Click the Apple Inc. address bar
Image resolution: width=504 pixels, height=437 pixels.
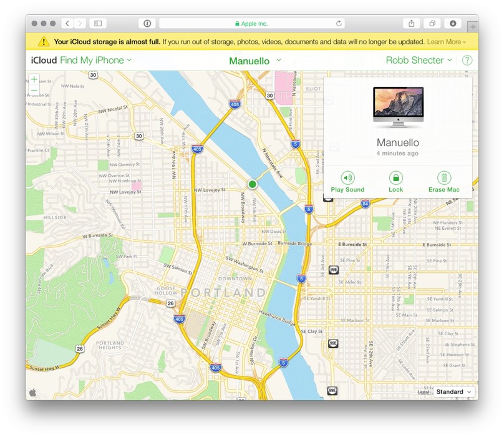pyautogui.click(x=251, y=24)
